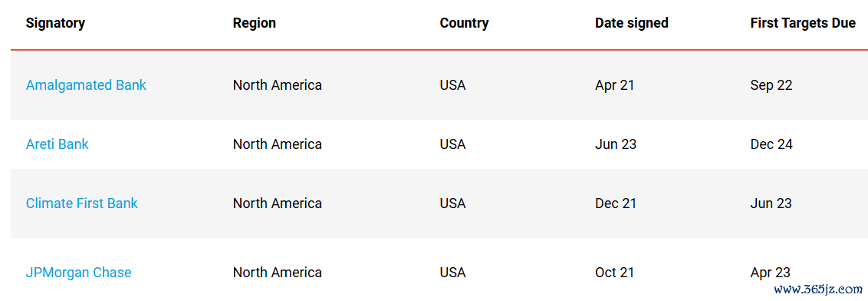Screen dimensions: 868x301
Task: Click the www.365jz.com watermark text
Action: click(x=818, y=289)
